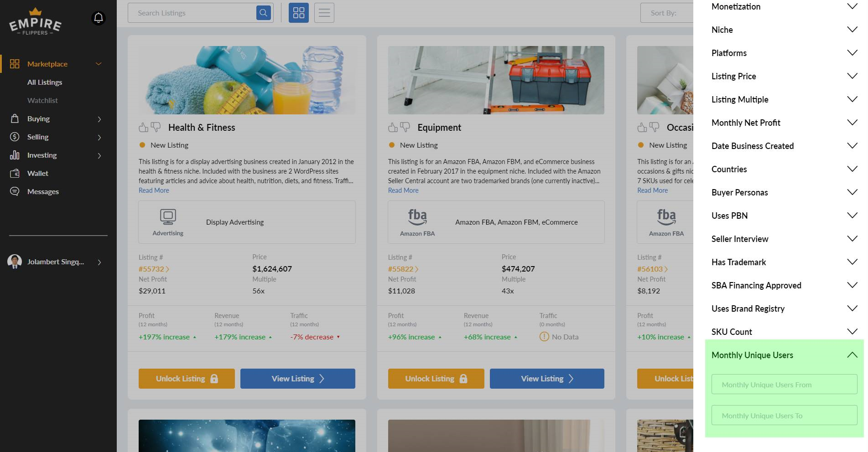Screen dimensions: 868x452
Task: Click the Messages chat icon
Action: click(x=15, y=191)
